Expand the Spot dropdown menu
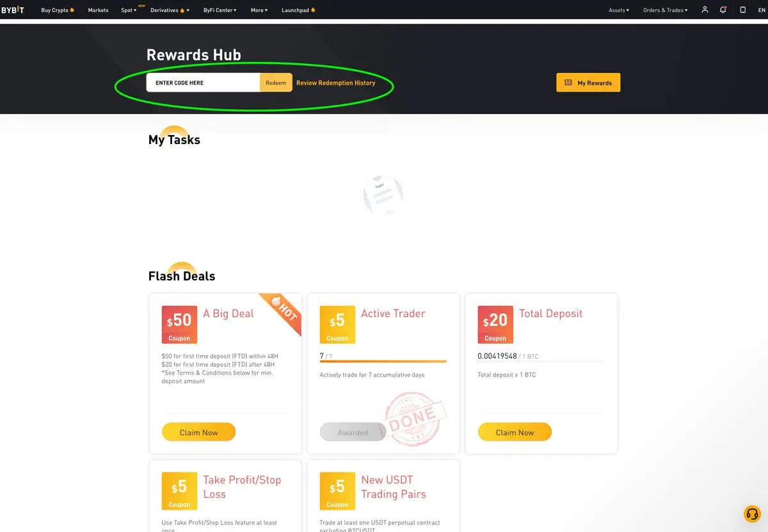Viewport: 768px width, 532px height. coord(129,10)
